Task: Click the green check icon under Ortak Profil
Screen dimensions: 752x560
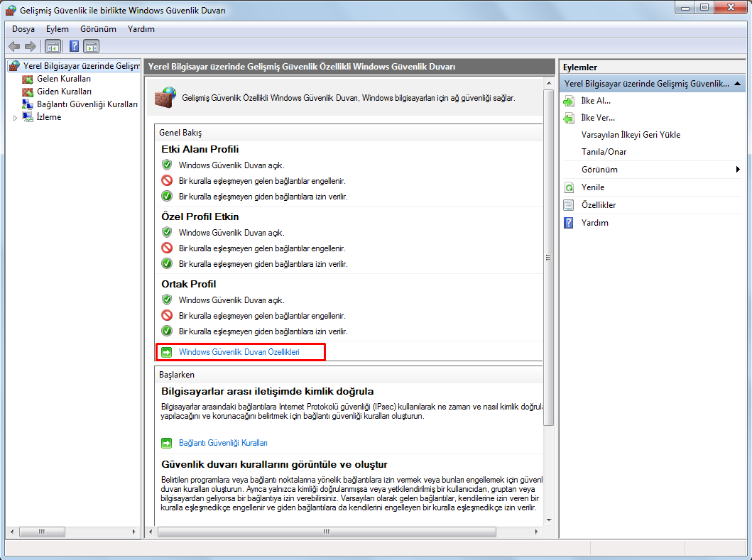Action: (167, 331)
